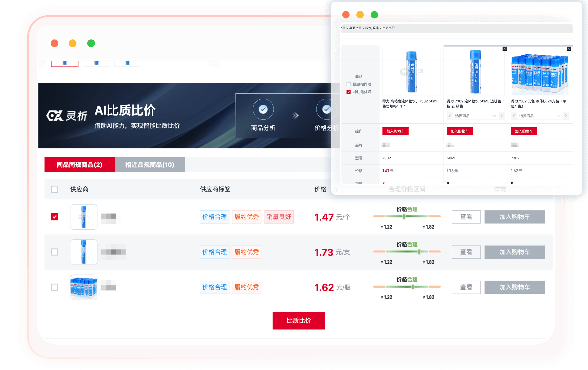The width and height of the screenshot is (588, 370).
Task: Open glue pack thumbnail in 1.62 元/瓶 row
Action: (84, 287)
